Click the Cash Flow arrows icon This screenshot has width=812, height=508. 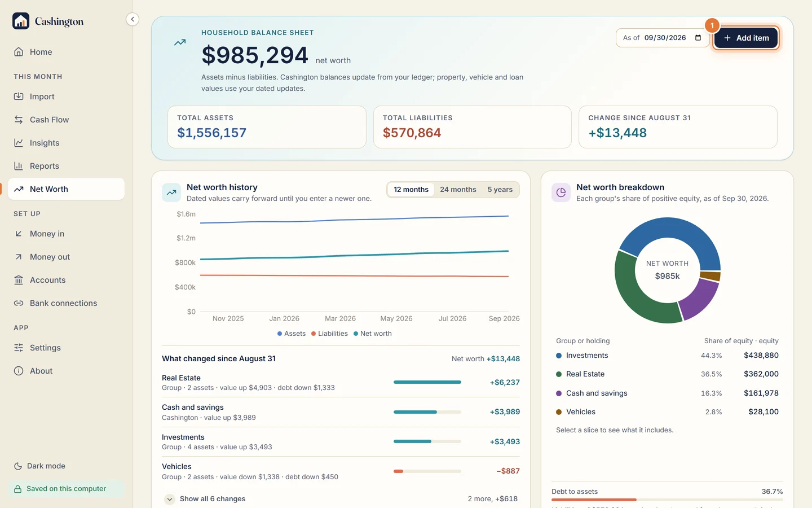[x=19, y=120]
